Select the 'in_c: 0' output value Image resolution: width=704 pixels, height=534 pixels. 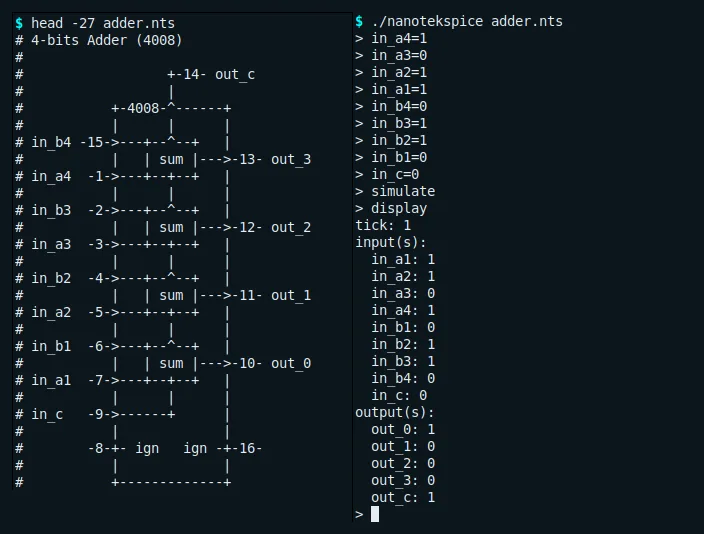pos(399,396)
